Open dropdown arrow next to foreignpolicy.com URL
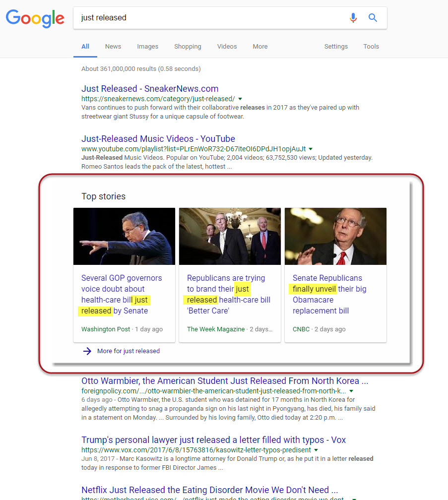 [x=351, y=391]
